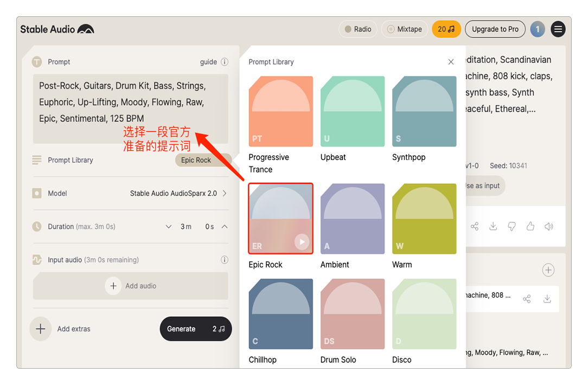588x385 pixels.
Task: Click Generate button
Action: [x=196, y=329]
